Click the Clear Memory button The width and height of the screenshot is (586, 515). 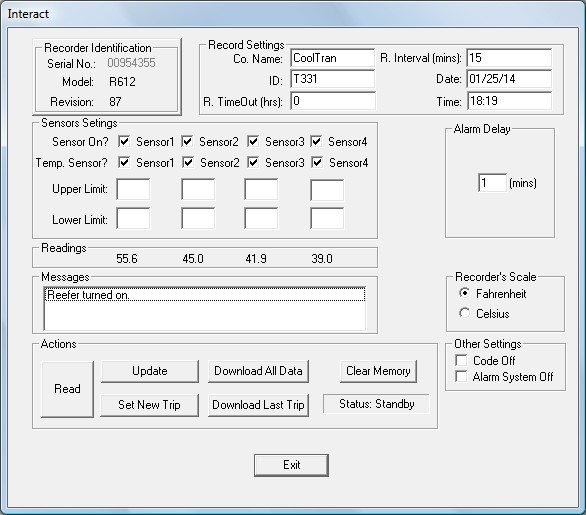pos(378,371)
